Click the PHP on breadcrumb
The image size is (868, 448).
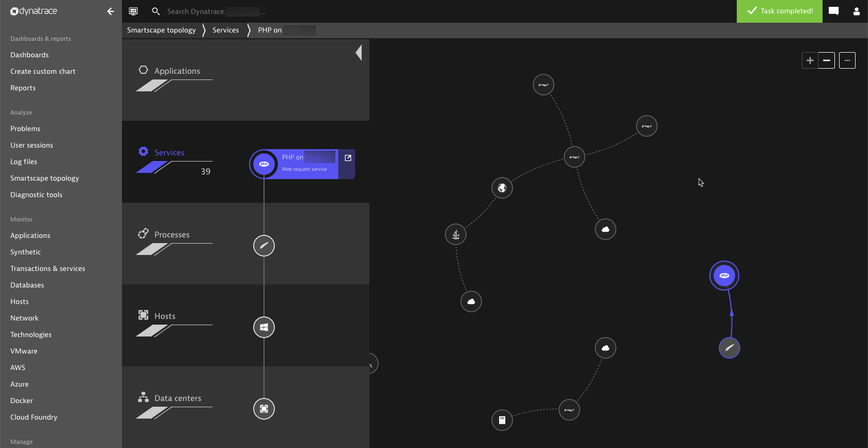286,30
